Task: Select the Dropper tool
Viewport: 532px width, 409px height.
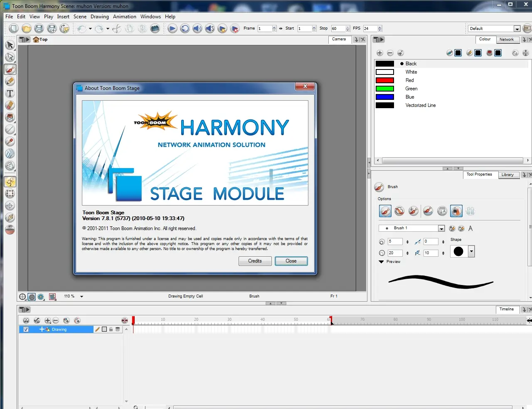Action: pyautogui.click(x=10, y=141)
